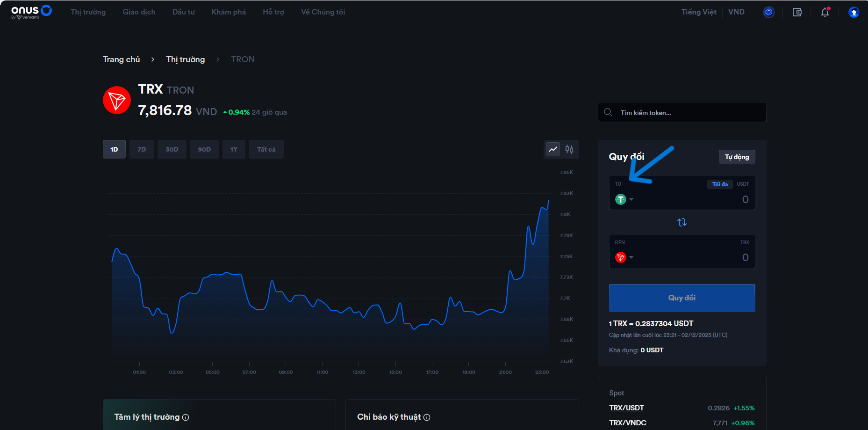This screenshot has height=430, width=868.
Task: Swap conversion direction with the arrows icon
Action: (681, 222)
